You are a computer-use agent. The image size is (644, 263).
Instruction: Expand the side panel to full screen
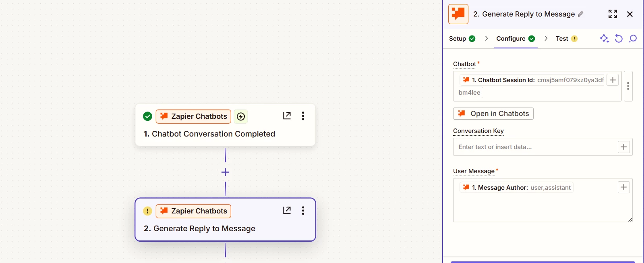pos(613,14)
